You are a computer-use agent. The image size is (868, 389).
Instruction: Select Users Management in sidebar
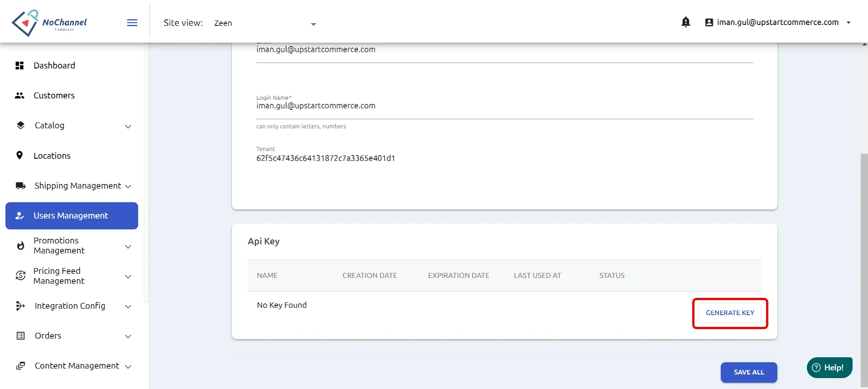[72, 216]
